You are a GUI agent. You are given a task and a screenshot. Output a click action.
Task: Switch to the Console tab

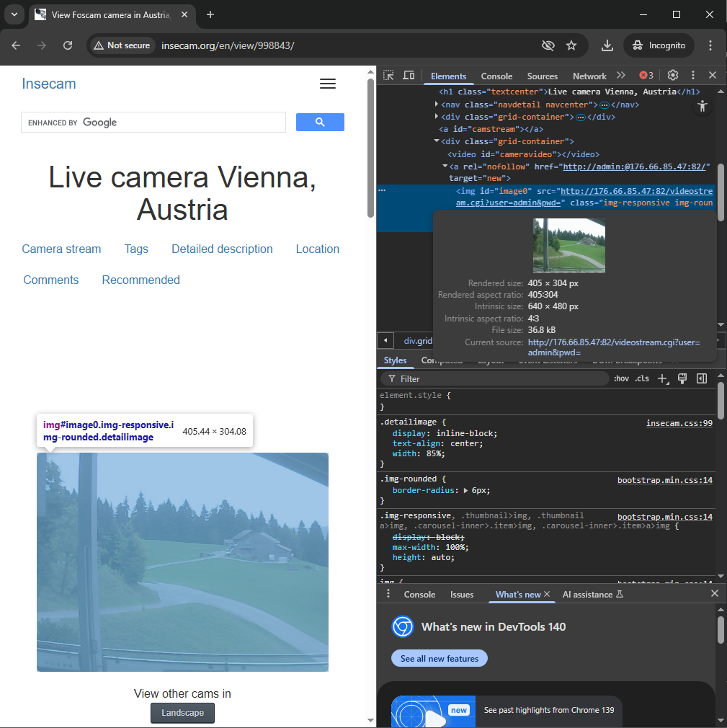(x=496, y=76)
